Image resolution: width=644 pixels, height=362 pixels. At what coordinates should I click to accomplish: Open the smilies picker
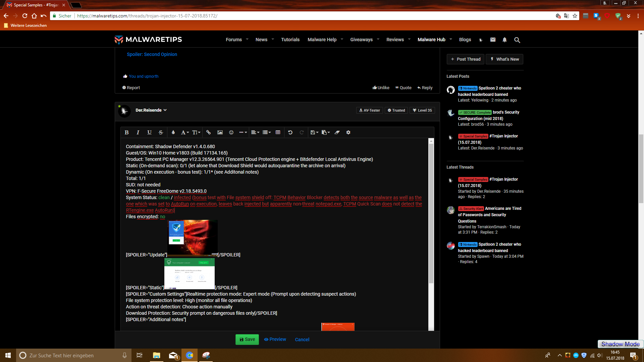pos(231,132)
